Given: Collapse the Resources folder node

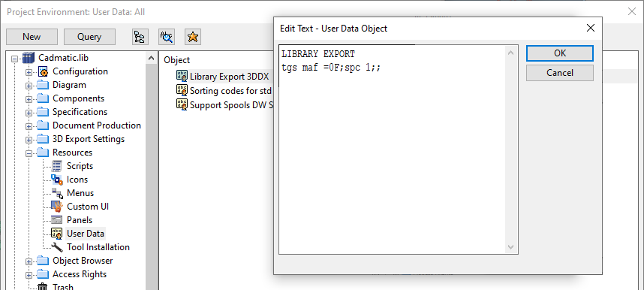Looking at the screenshot, I should point(29,153).
